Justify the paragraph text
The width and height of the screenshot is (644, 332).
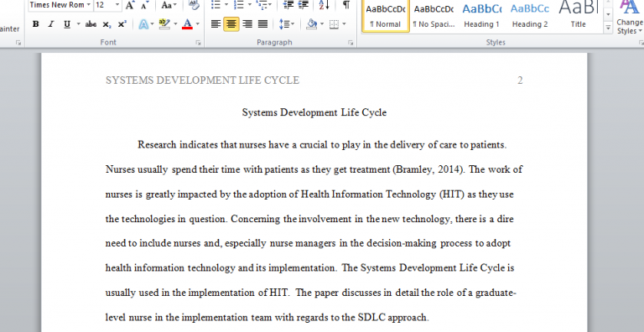262,24
